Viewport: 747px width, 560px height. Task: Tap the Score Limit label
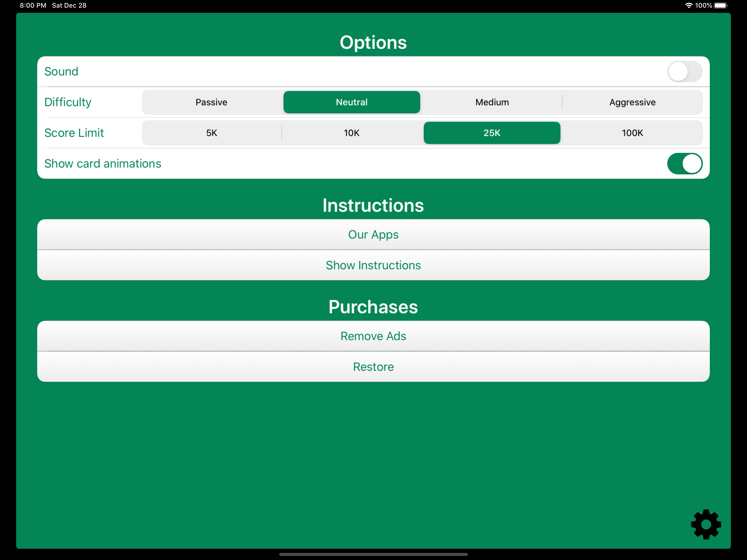[x=74, y=133]
